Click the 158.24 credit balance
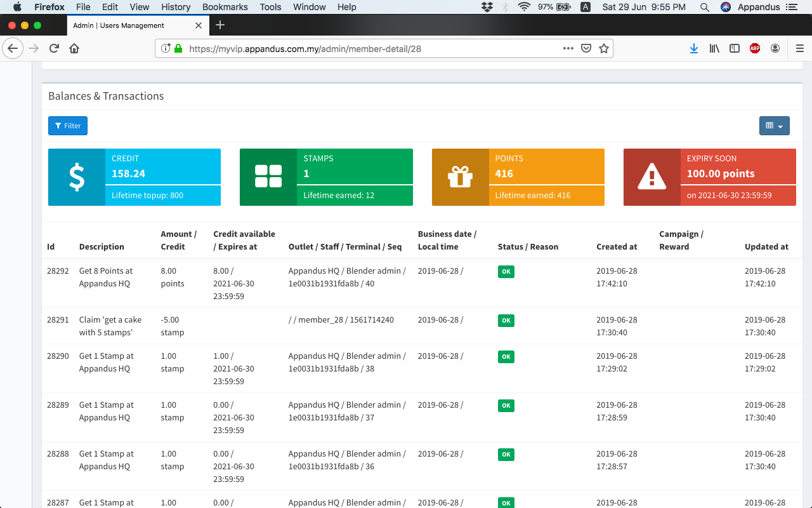The image size is (812, 508). tap(129, 173)
